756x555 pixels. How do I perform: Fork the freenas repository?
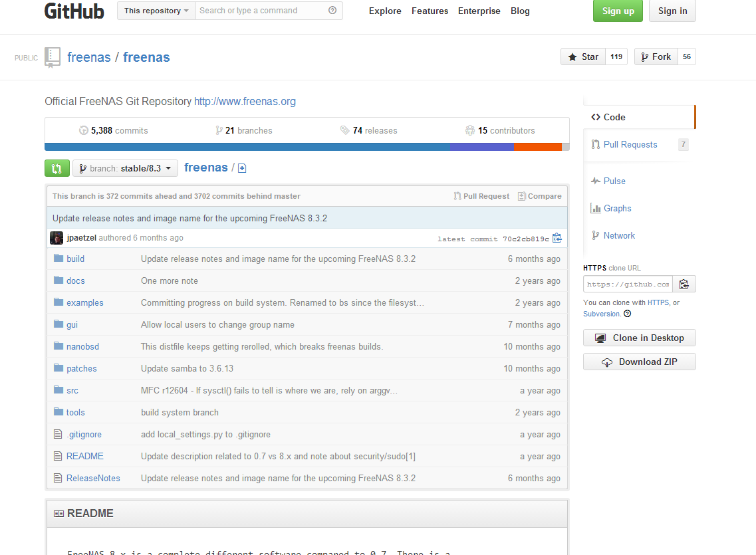click(656, 57)
